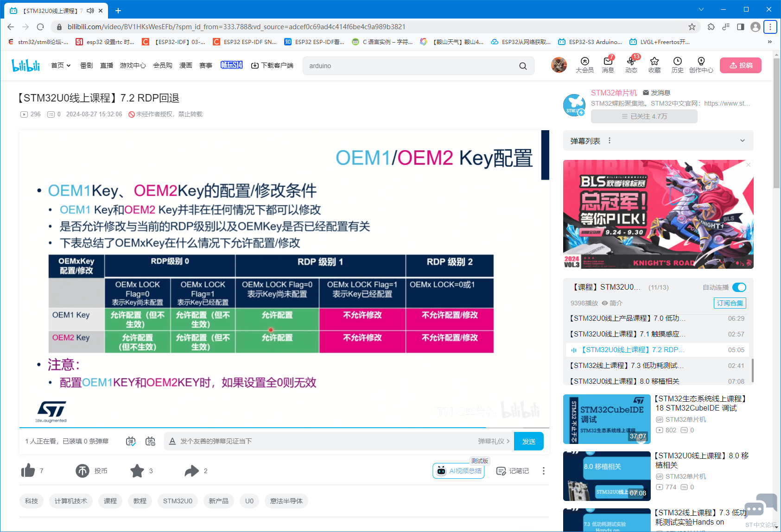Open the 收藏 favorites star in header
781x532 pixels.
654,65
